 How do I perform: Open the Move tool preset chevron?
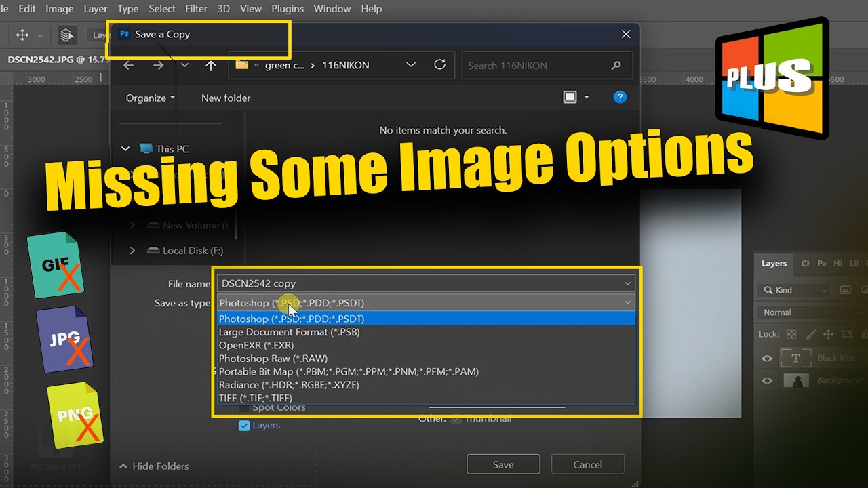tap(40, 35)
